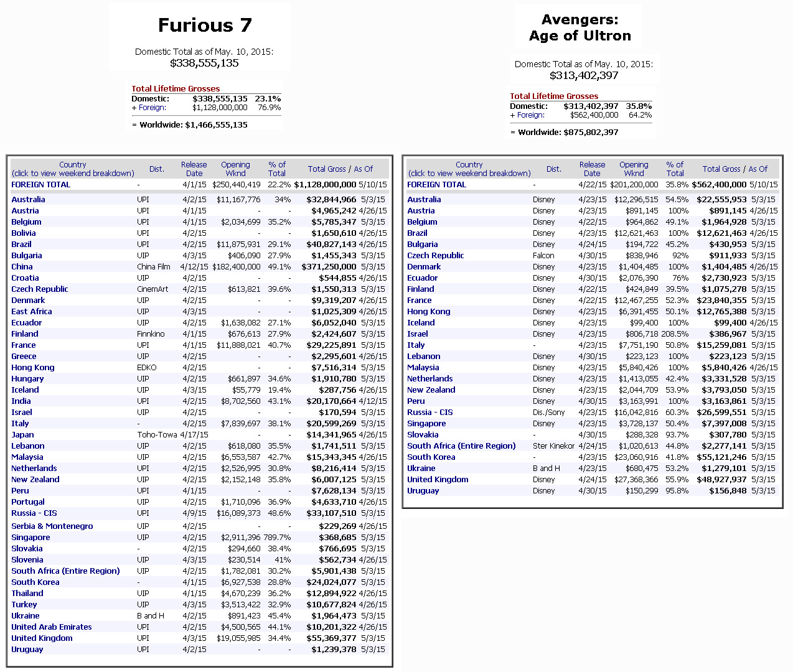The width and height of the screenshot is (793, 672).
Task: Open Turkey weekend breakdown
Action: 24,605
